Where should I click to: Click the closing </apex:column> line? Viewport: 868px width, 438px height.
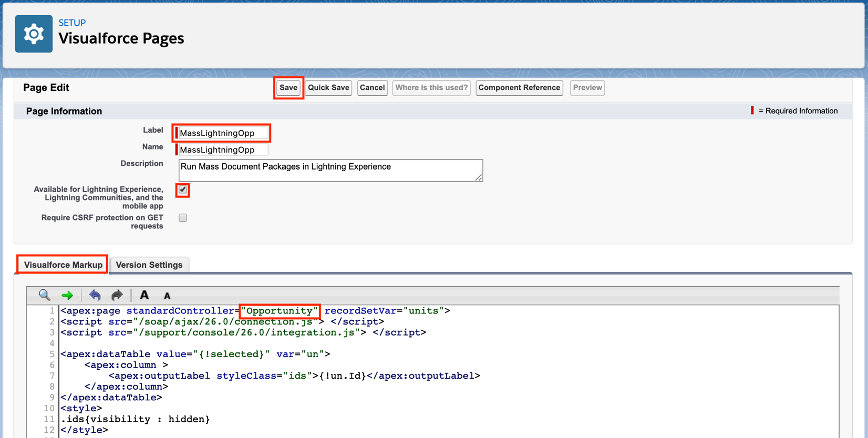(126, 387)
